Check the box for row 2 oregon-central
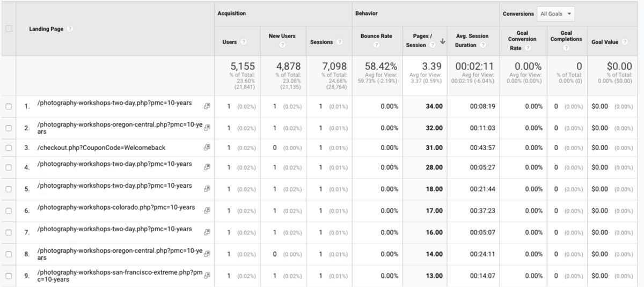Image resolution: width=644 pixels, height=287 pixels. 9,128
